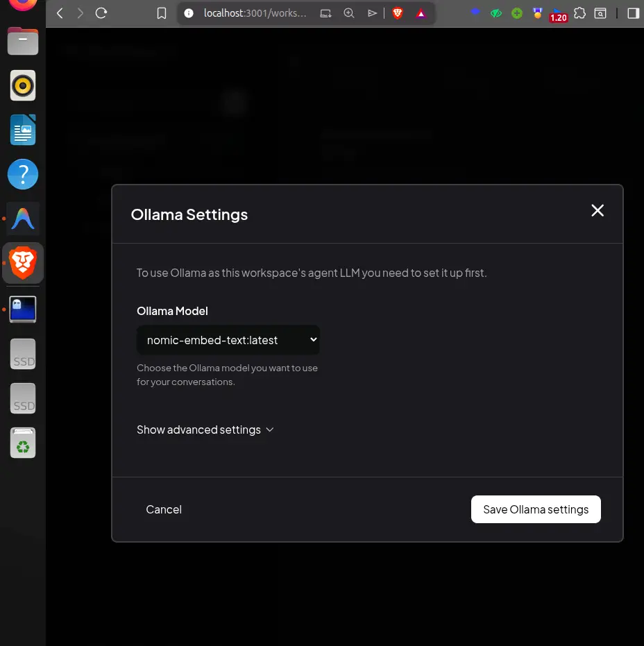
Task: Save Ollama settings
Action: [536, 509]
